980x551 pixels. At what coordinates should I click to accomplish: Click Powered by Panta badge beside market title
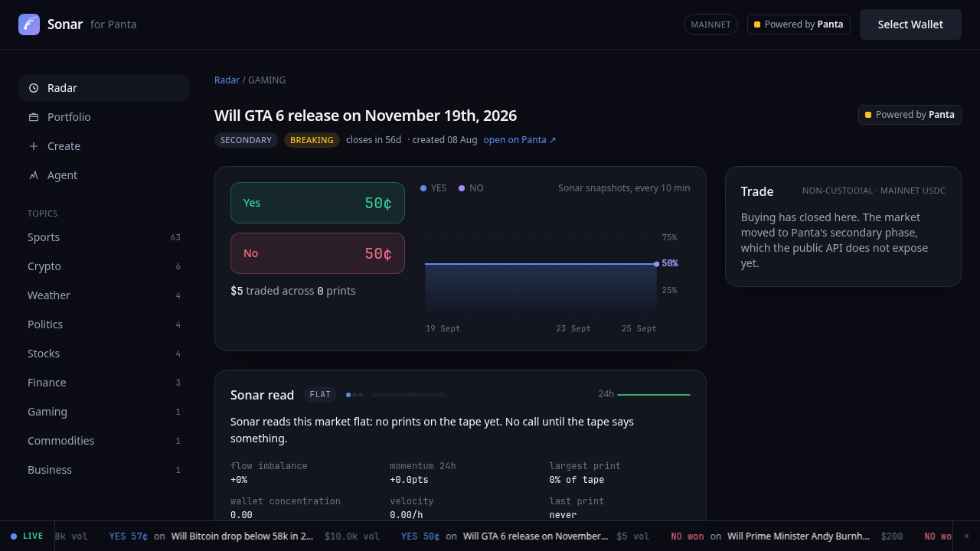tap(910, 115)
